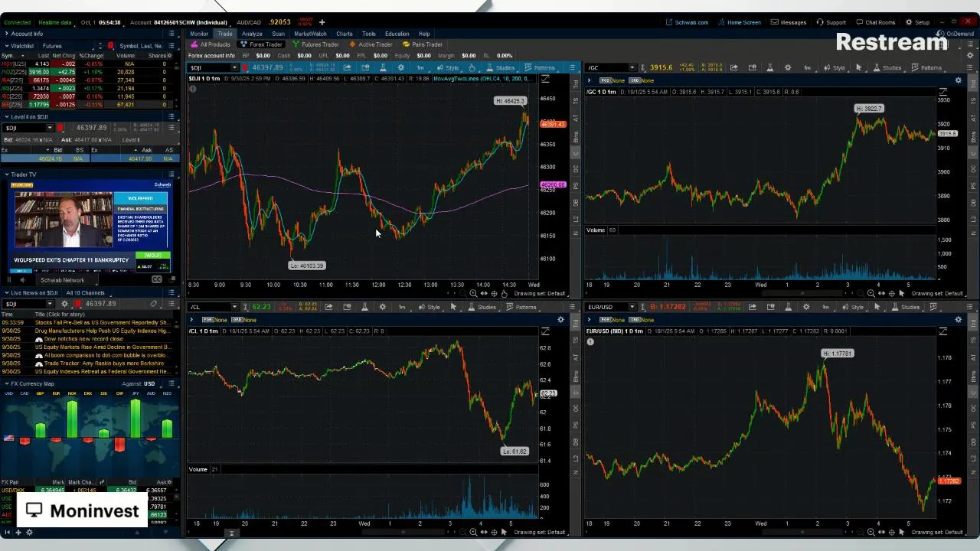
Task: Sort watchlist by Volume column
Action: coord(125,56)
